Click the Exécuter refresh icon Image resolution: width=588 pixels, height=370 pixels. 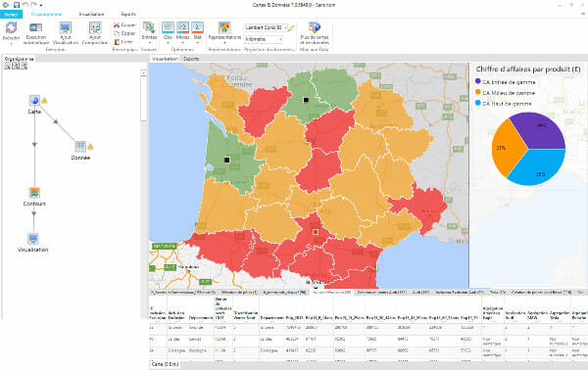(11, 27)
